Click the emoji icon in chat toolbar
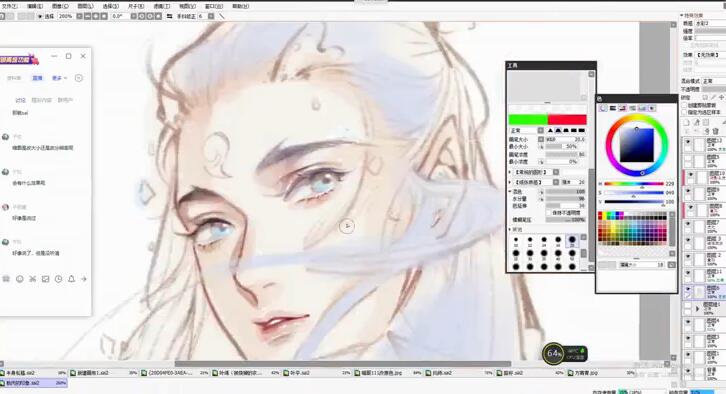This screenshot has width=726, height=394. (x=19, y=279)
